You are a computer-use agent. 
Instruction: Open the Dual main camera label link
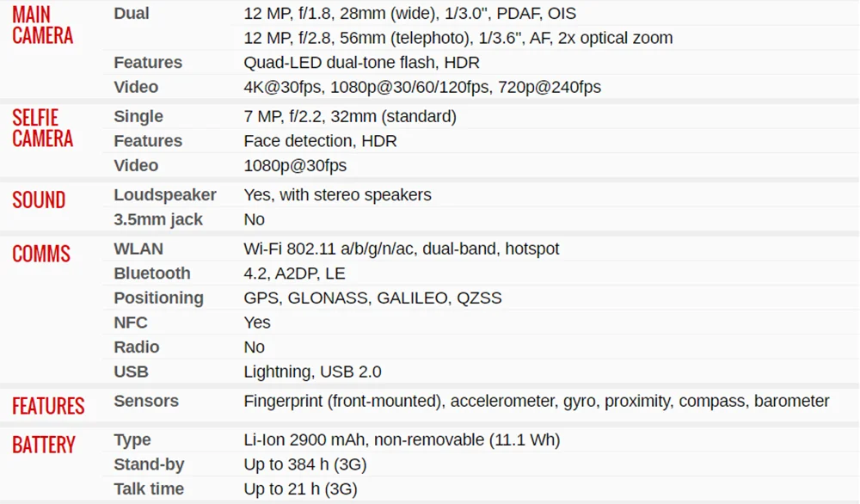[x=132, y=14]
